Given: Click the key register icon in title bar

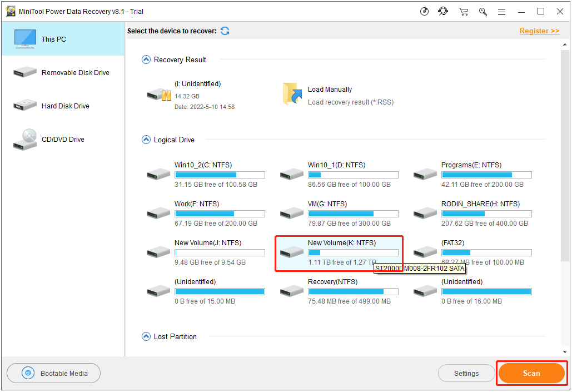Looking at the screenshot, I should 483,12.
